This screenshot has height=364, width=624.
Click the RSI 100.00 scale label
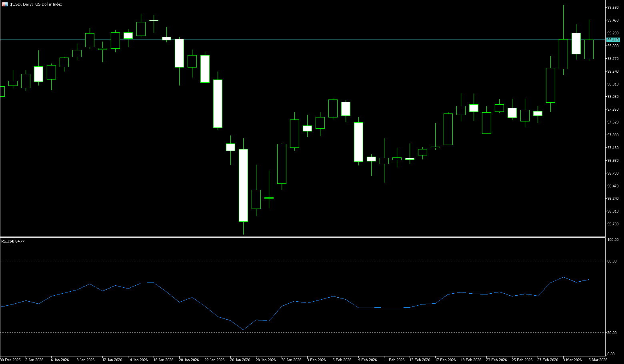[x=613, y=240]
